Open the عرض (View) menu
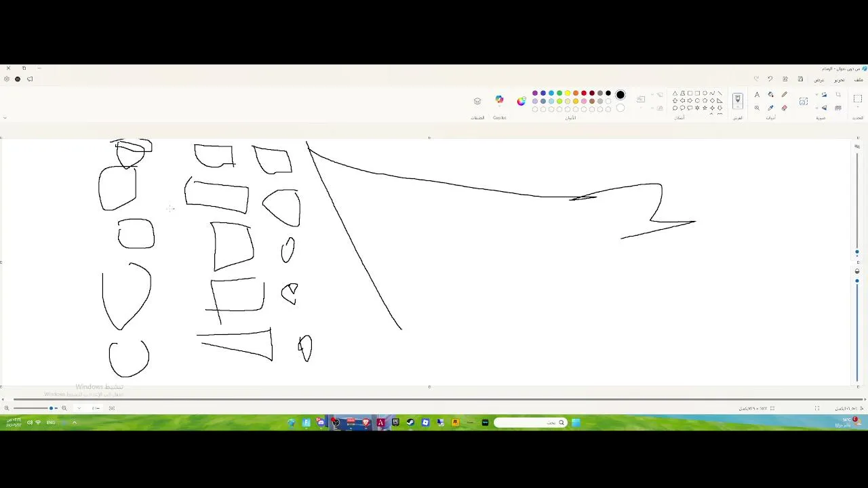Screen dimensions: 868x488 [820, 79]
